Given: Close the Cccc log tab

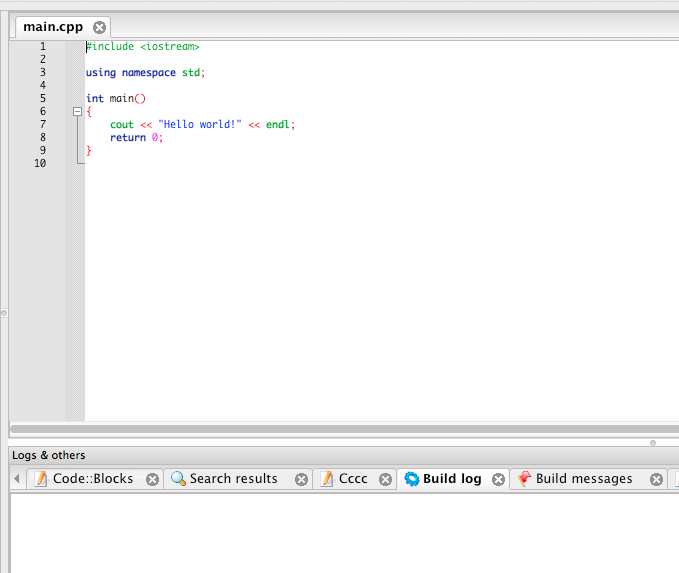Looking at the screenshot, I should pos(385,480).
